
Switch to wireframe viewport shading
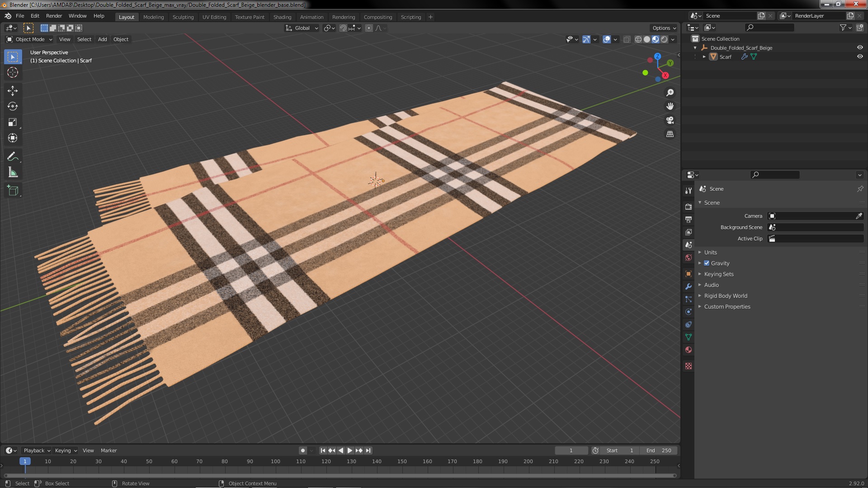pyautogui.click(x=638, y=39)
